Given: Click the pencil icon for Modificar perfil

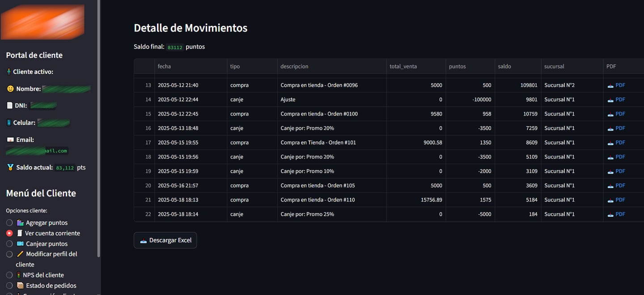Looking at the screenshot, I should click(20, 254).
